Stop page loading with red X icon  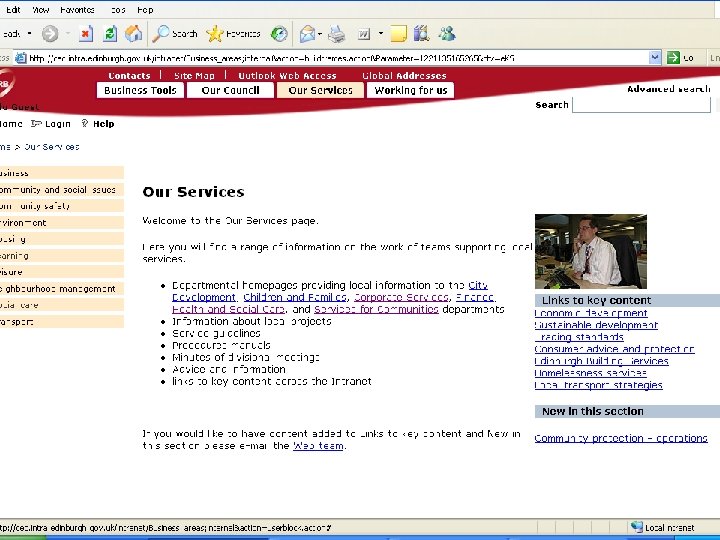click(85, 34)
